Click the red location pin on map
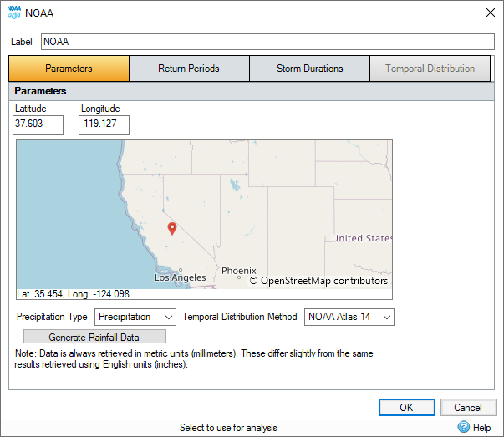This screenshot has height=437, width=504. (x=172, y=228)
